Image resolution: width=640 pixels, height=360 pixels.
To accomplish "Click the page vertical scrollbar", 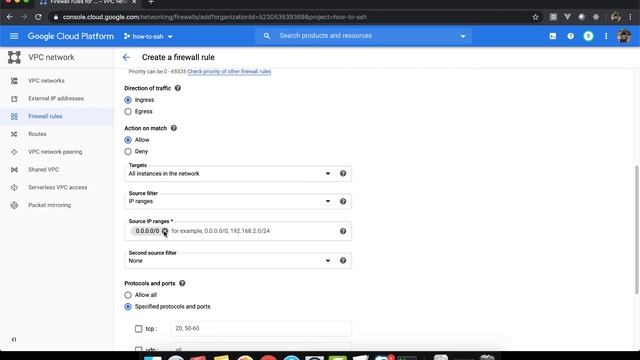I will 636,229.
